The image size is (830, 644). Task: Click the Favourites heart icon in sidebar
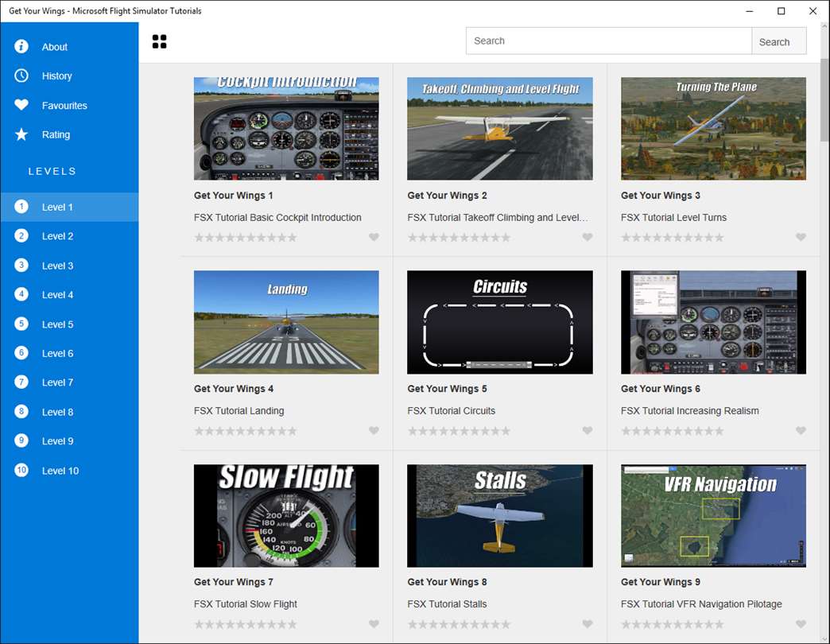21,105
